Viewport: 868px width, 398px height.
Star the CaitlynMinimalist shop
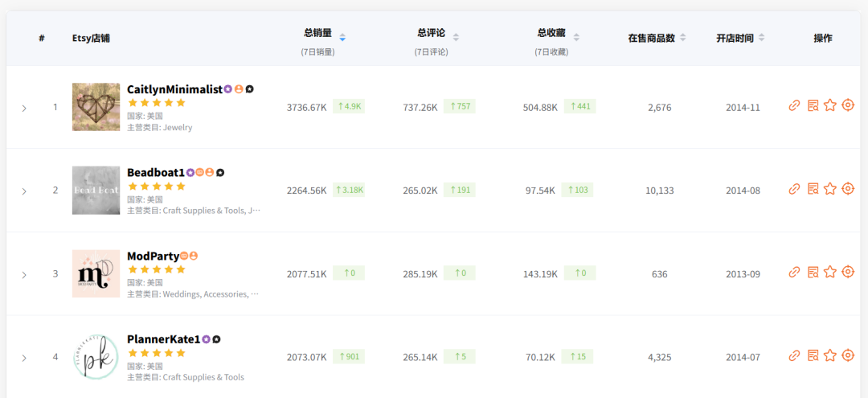(830, 105)
